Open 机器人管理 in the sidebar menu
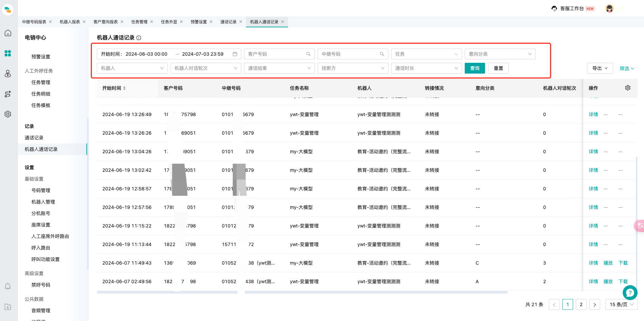The width and height of the screenshot is (644, 321). pyautogui.click(x=43, y=202)
